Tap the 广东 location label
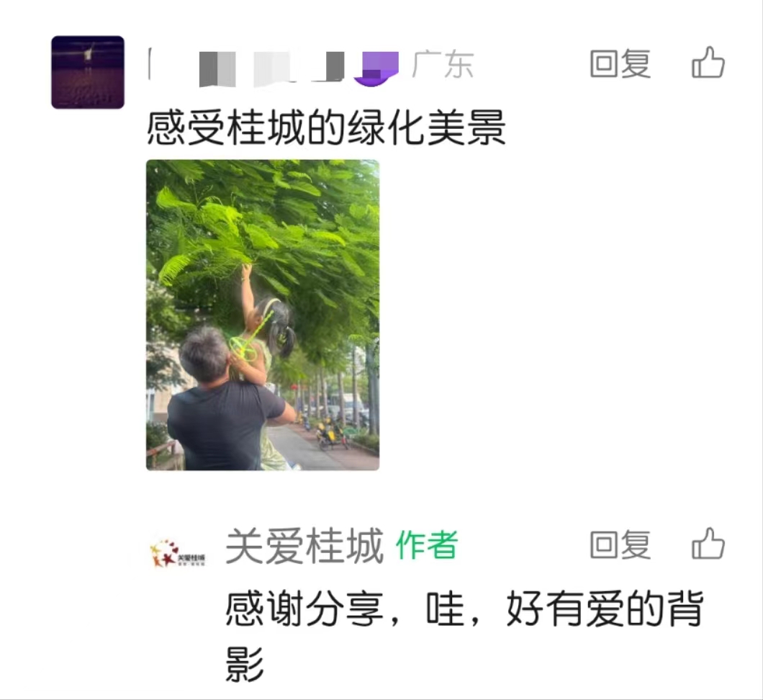This screenshot has height=700, width=763. pyautogui.click(x=443, y=64)
